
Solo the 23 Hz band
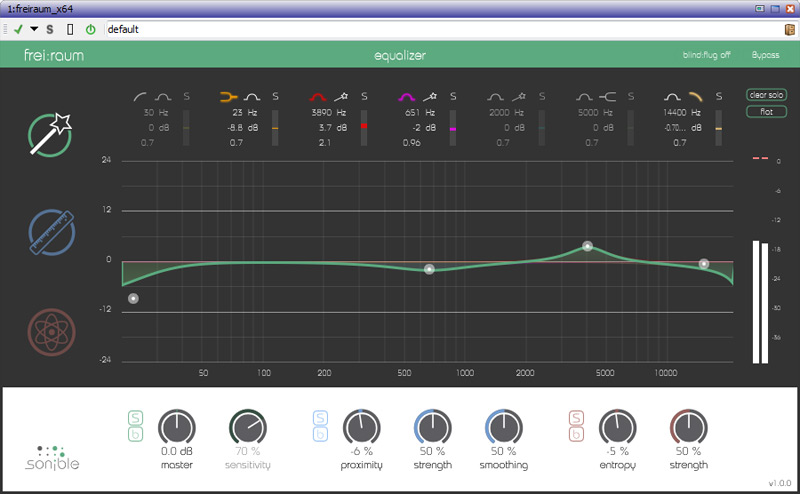(275, 96)
